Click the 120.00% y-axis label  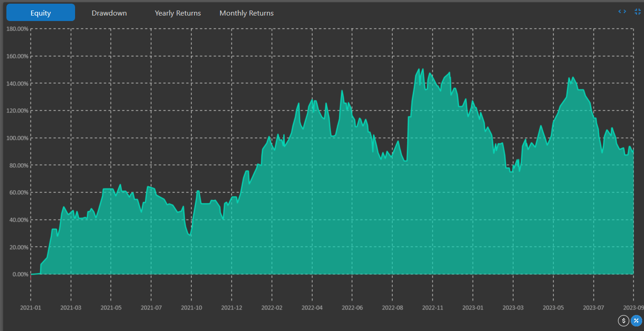[x=17, y=111]
